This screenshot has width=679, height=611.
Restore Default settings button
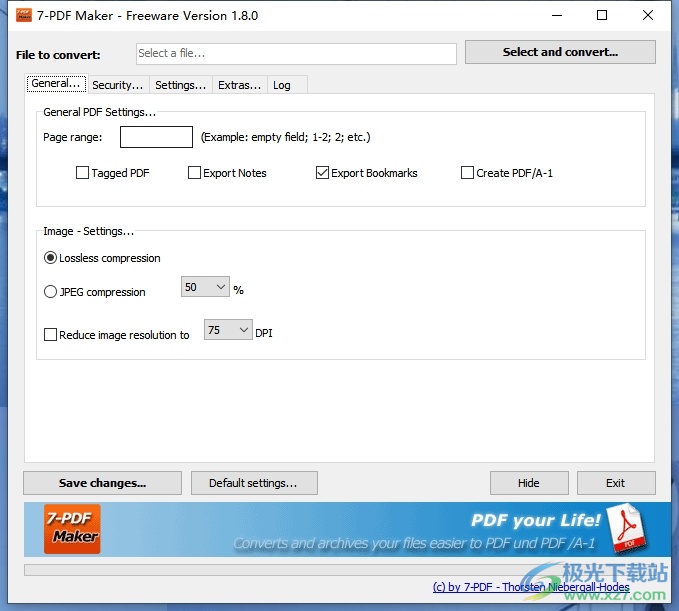254,483
